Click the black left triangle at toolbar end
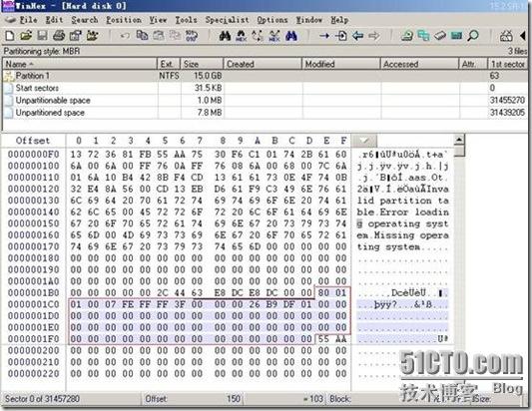Image resolution: width=532 pixels, height=411 pixels. (523, 35)
